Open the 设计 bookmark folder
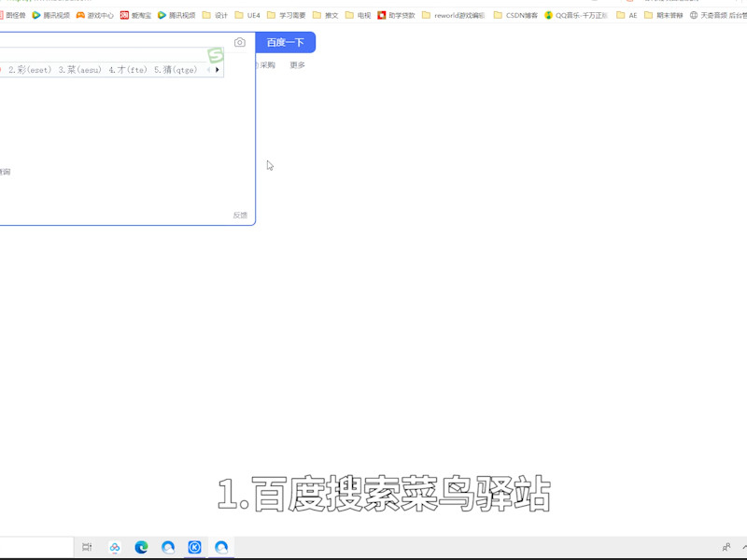 pyautogui.click(x=215, y=15)
